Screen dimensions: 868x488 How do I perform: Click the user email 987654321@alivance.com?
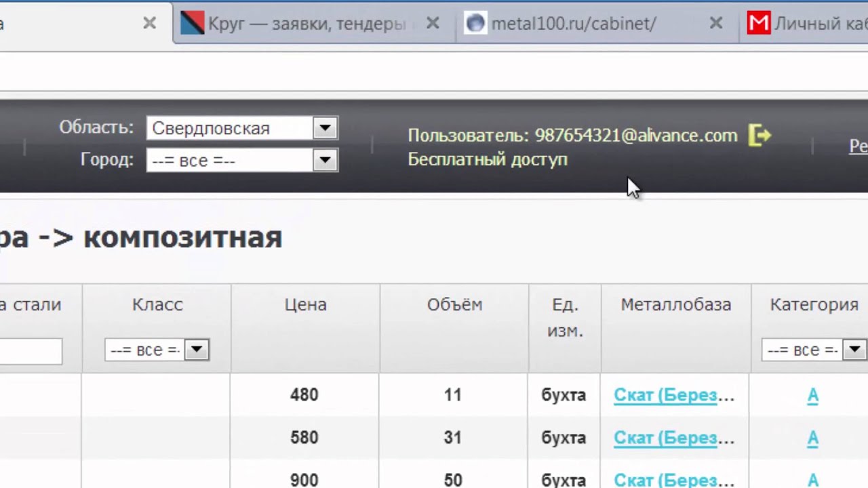pos(635,136)
